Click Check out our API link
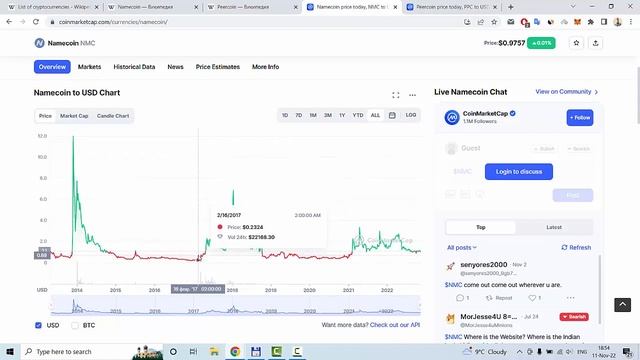Viewport: 640px width, 360px height. [x=395, y=325]
